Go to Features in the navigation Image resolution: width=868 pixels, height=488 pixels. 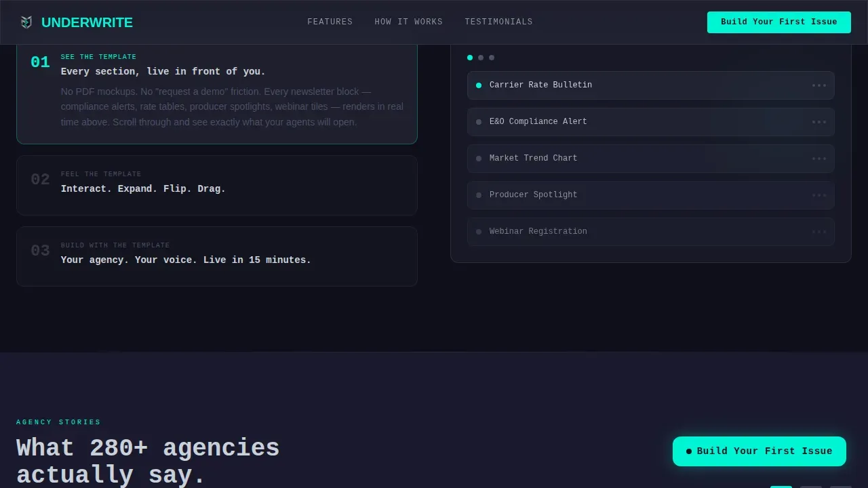330,22
